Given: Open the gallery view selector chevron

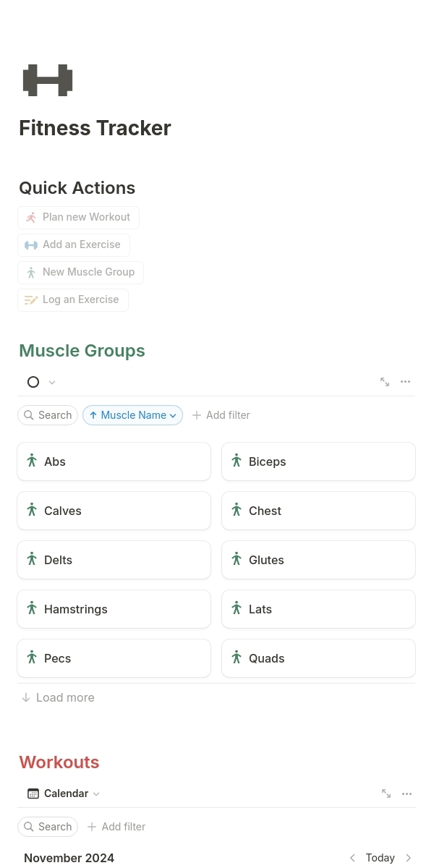Looking at the screenshot, I should (x=51, y=382).
